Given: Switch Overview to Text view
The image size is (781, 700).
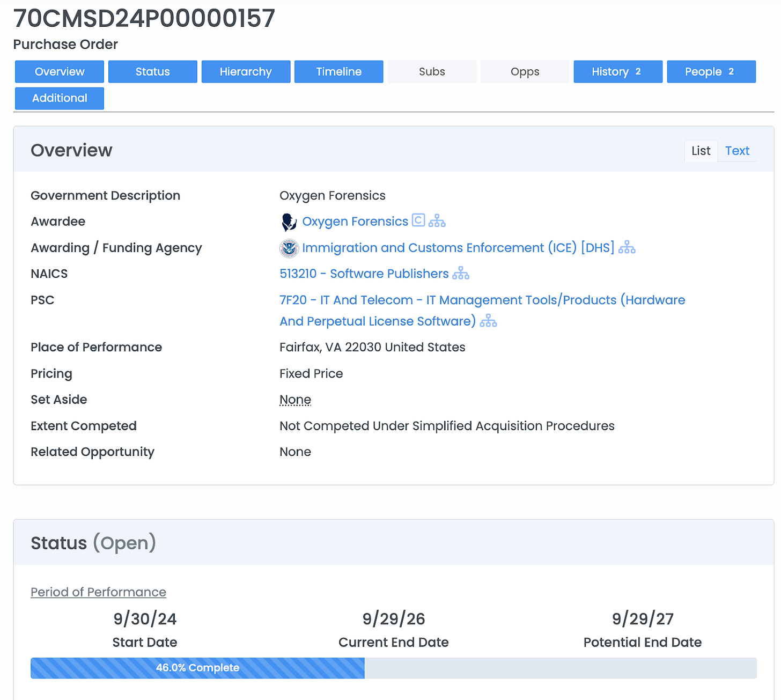Looking at the screenshot, I should pos(737,151).
